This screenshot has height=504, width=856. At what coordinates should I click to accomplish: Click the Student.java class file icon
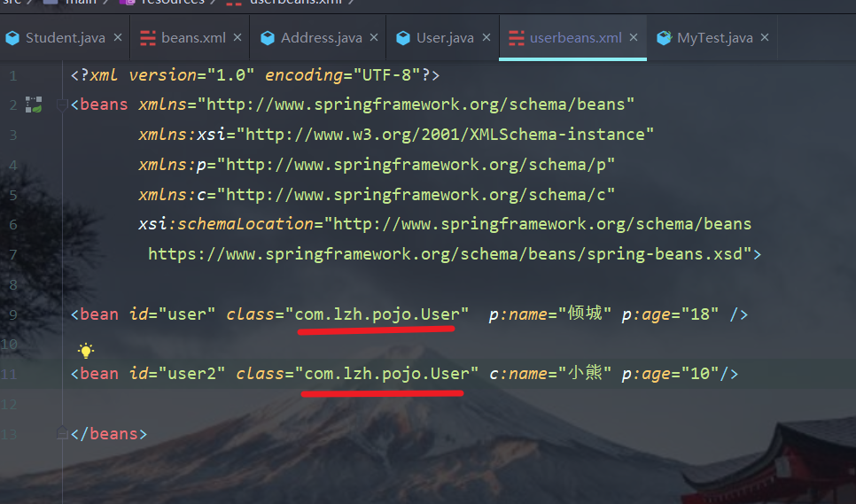click(x=12, y=37)
